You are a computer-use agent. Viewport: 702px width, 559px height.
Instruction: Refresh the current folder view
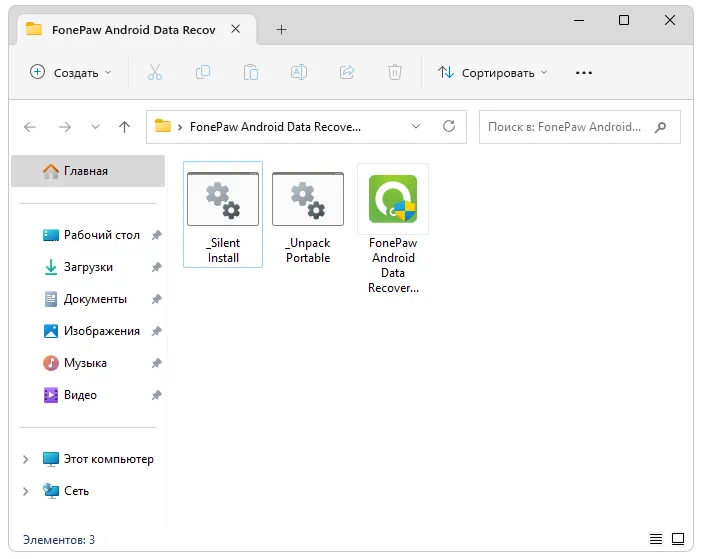pyautogui.click(x=449, y=126)
